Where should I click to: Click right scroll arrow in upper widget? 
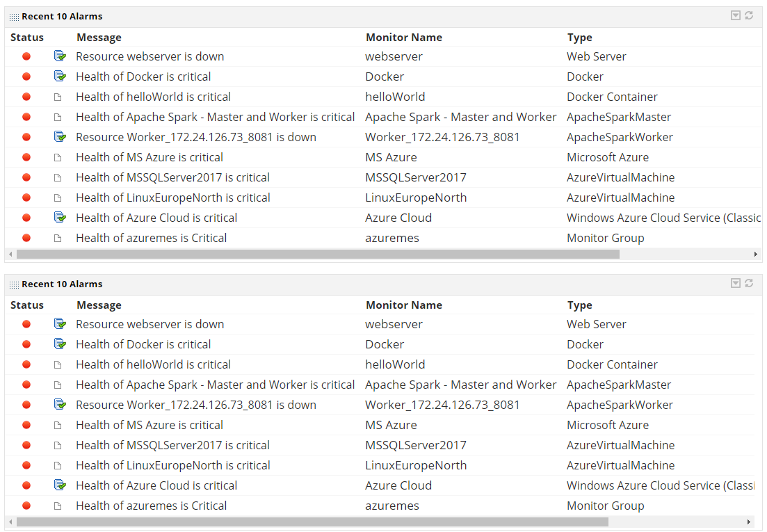756,255
